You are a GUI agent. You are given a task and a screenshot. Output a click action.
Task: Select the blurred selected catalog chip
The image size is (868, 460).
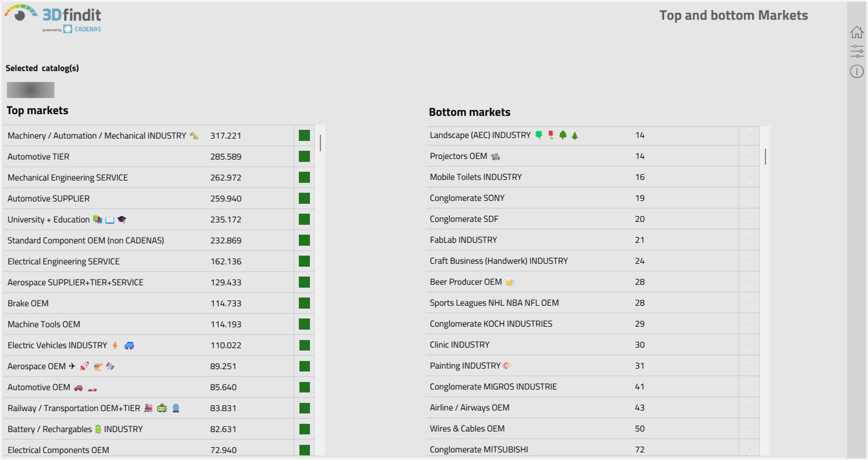tap(30, 90)
